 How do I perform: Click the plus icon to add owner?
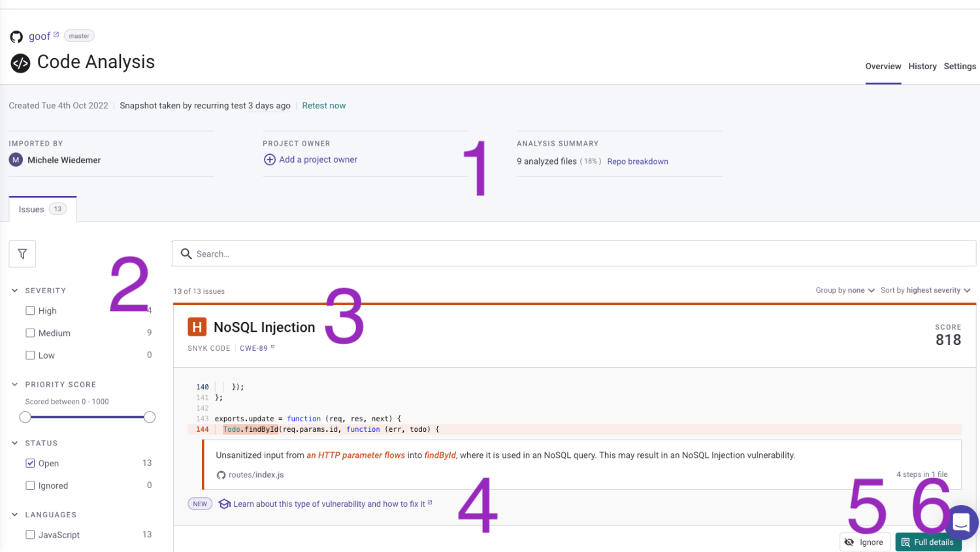tap(269, 159)
